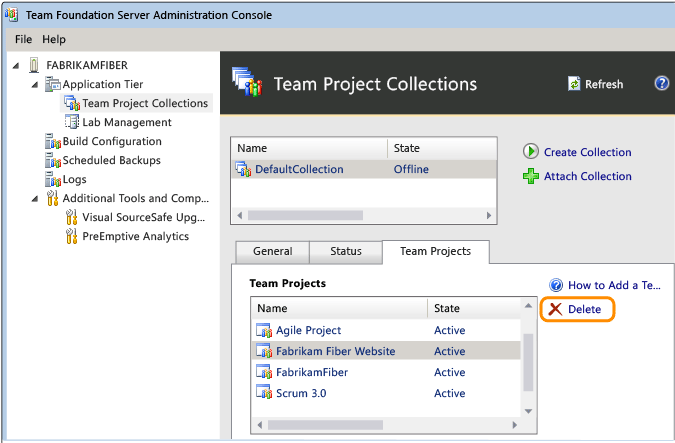Select PreEmptive Analytics in the tree
The image size is (675, 443).
click(x=136, y=236)
